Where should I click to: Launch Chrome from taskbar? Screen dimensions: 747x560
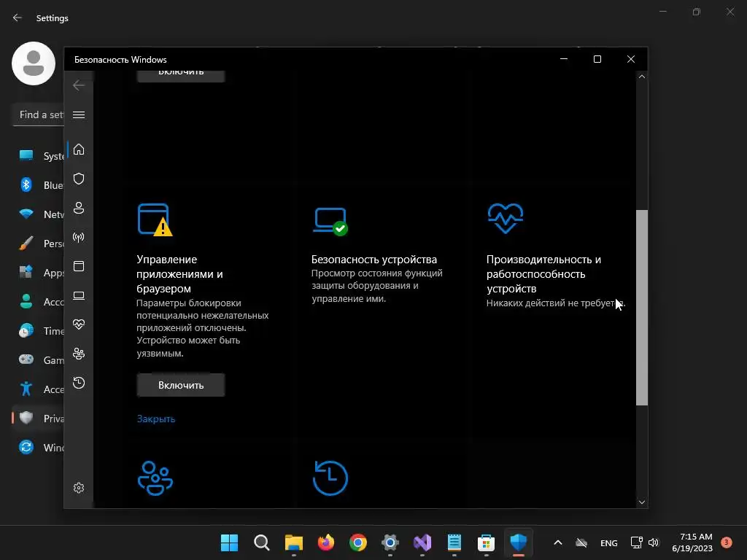pyautogui.click(x=357, y=542)
